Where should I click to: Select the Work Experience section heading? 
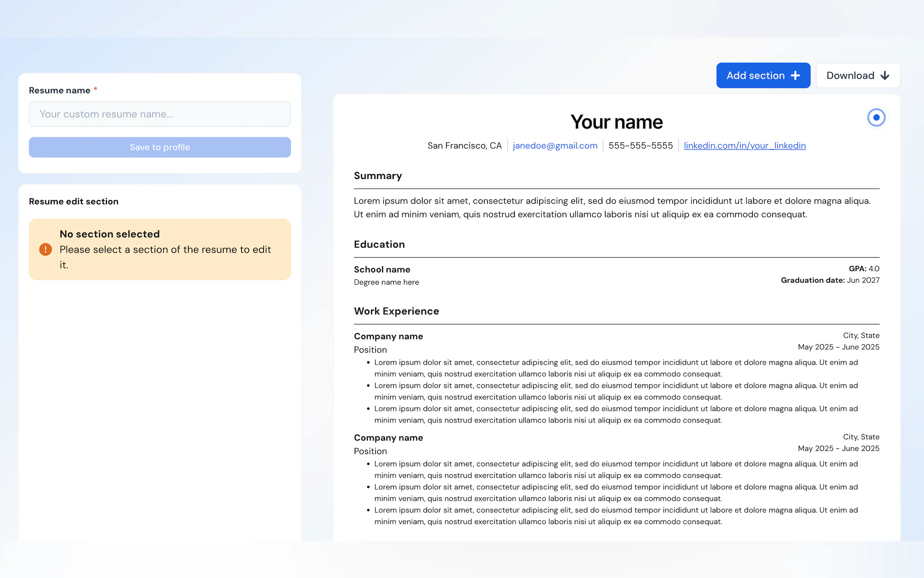point(396,311)
